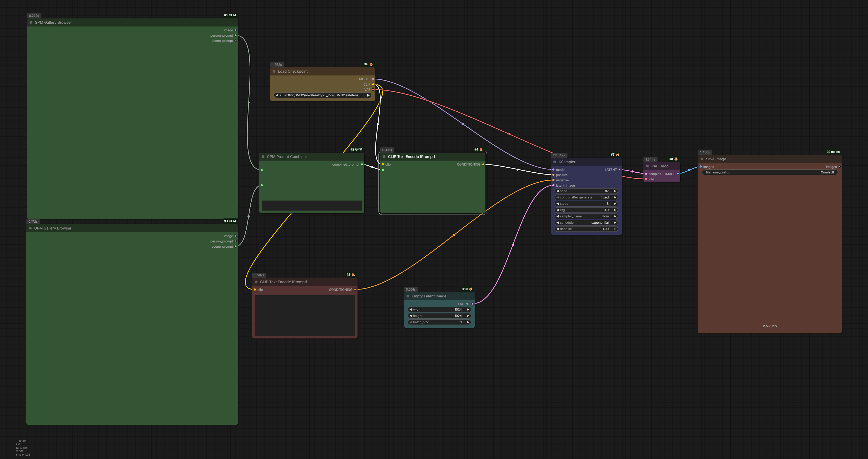868x459 pixels.
Task: Open control after generate dropdown set to fixed
Action: point(586,197)
